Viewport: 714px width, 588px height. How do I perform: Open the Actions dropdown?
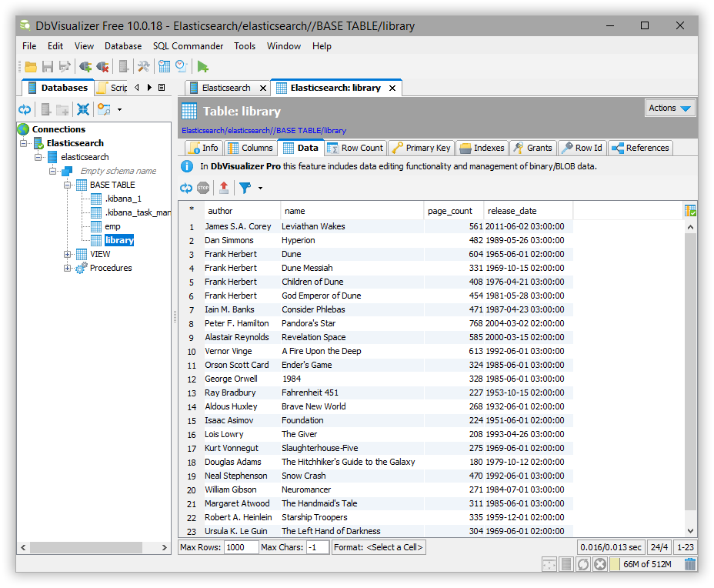pos(668,108)
